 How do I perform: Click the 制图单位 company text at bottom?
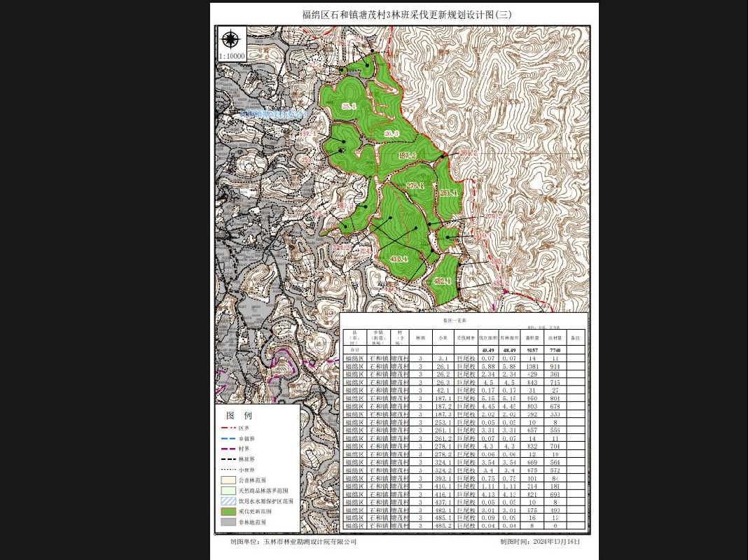293,542
